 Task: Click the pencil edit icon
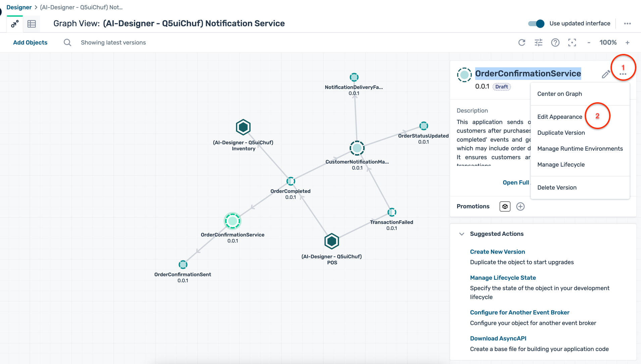click(605, 74)
